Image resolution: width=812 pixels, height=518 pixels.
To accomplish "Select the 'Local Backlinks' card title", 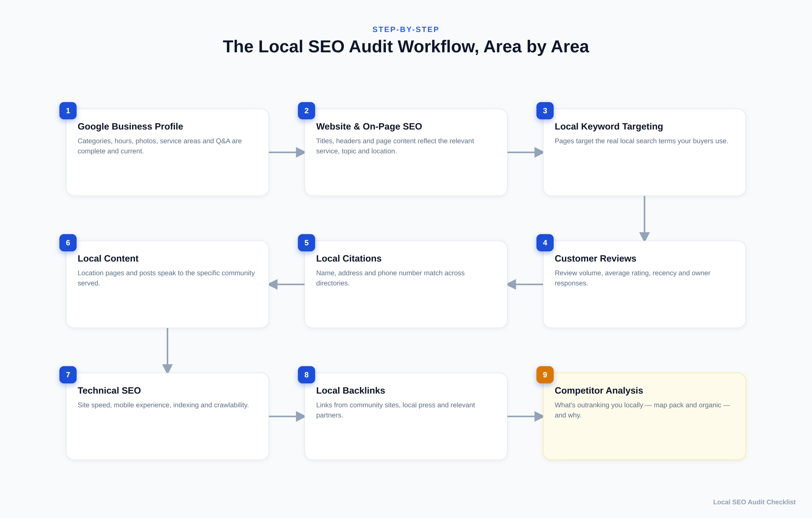I will pyautogui.click(x=350, y=390).
